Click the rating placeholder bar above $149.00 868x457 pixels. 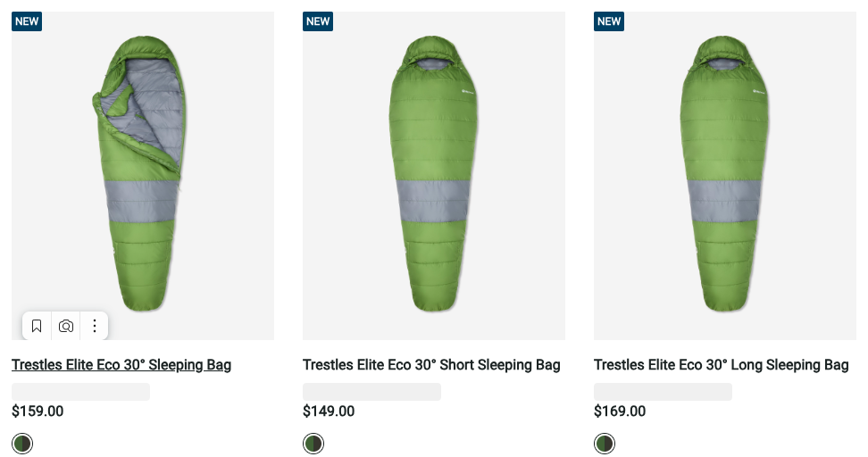371,392
